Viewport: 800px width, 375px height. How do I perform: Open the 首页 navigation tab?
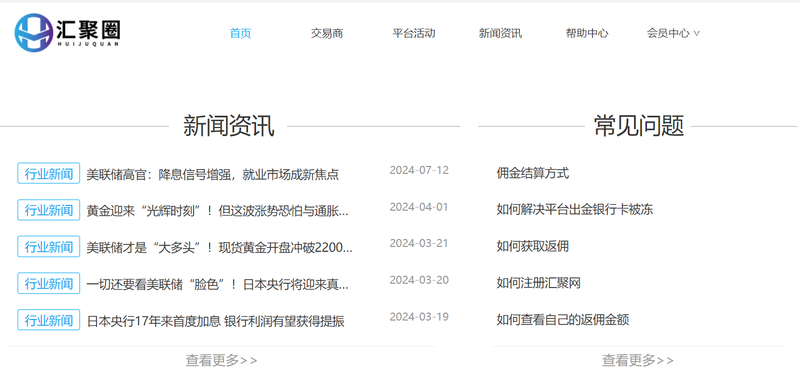[240, 34]
